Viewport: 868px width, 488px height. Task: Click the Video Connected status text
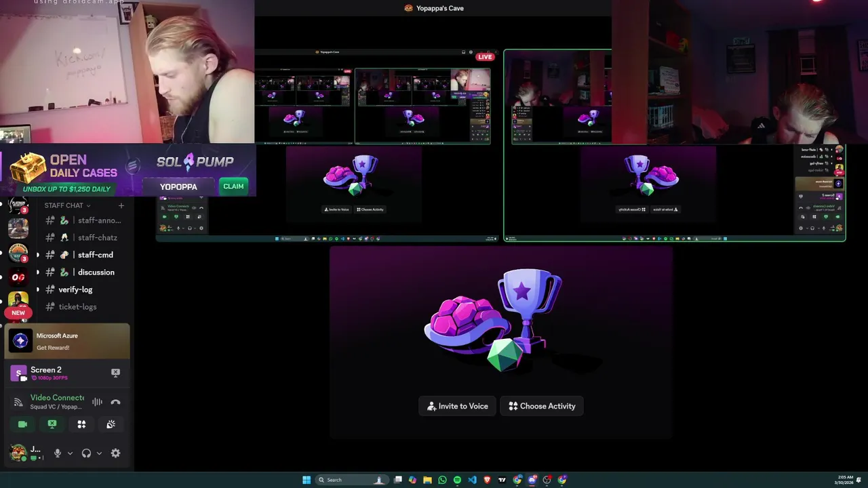57,398
